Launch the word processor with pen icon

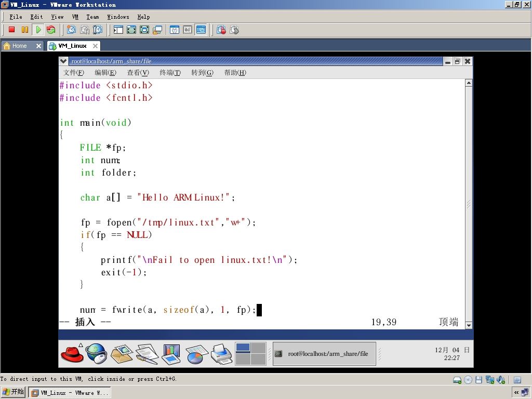point(147,354)
